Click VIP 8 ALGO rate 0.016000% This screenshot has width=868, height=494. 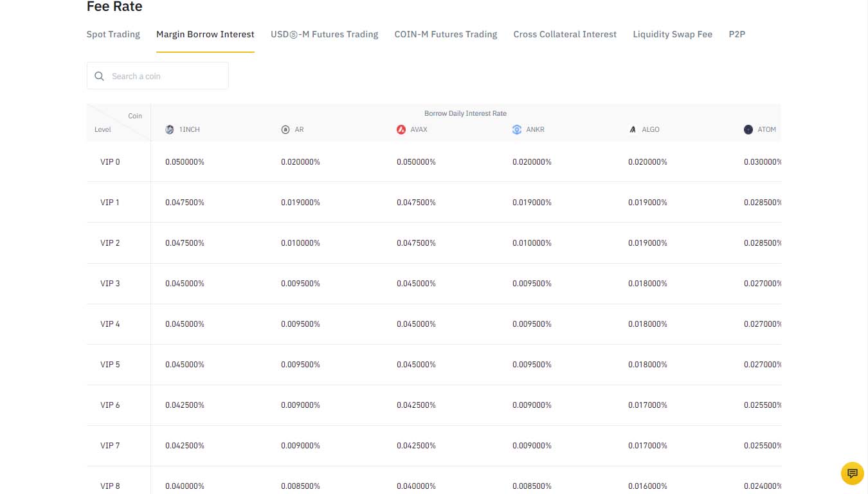coord(647,486)
